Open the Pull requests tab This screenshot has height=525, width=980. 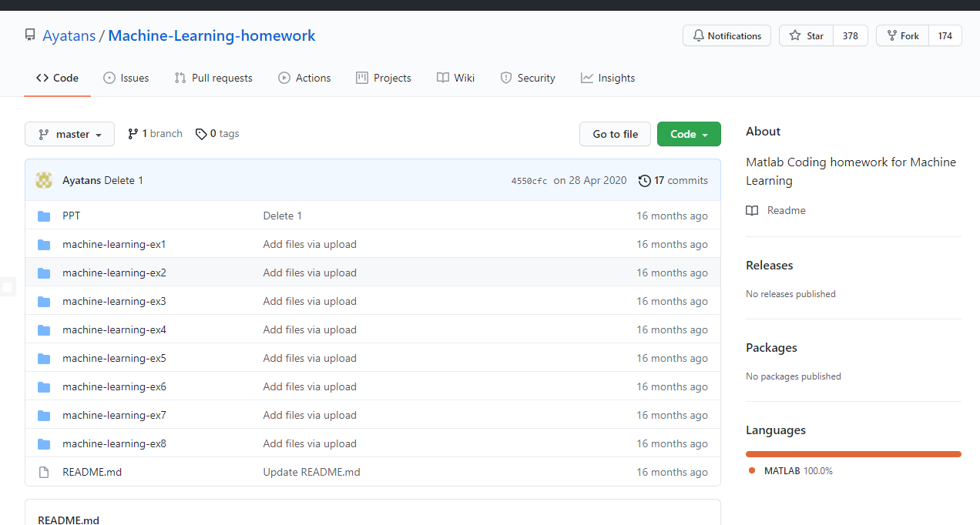[x=213, y=78]
